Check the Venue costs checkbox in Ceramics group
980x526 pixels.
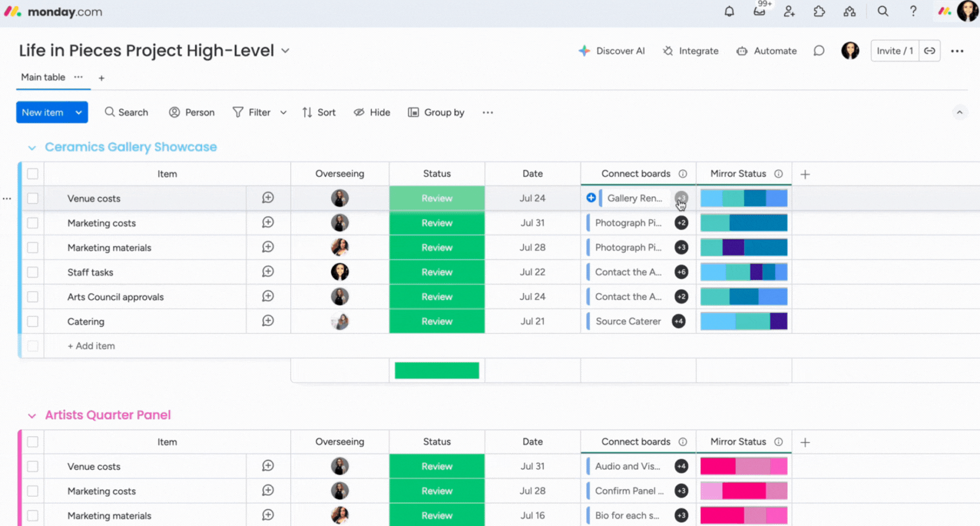[33, 198]
